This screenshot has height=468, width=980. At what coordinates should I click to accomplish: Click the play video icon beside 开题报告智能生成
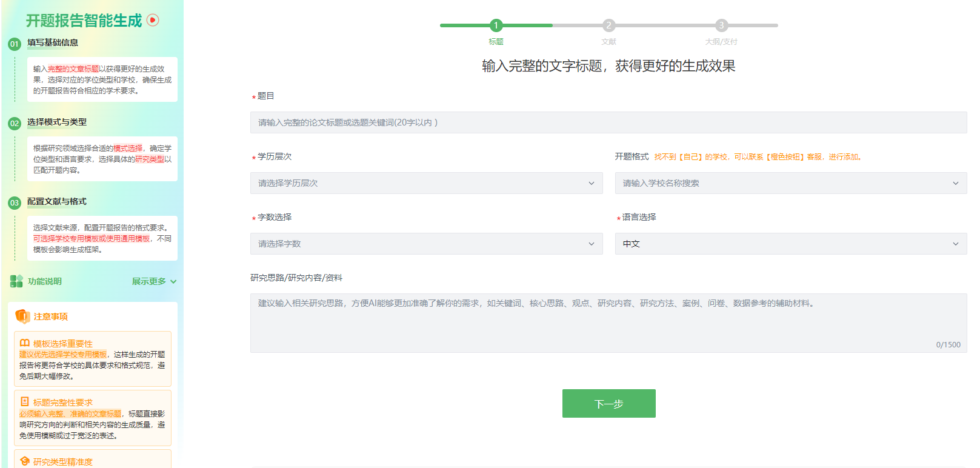[153, 20]
